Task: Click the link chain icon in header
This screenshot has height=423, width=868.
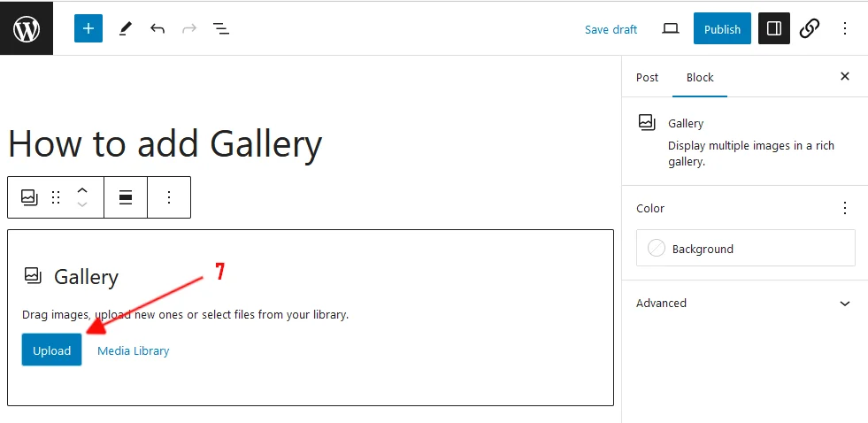Action: point(809,28)
